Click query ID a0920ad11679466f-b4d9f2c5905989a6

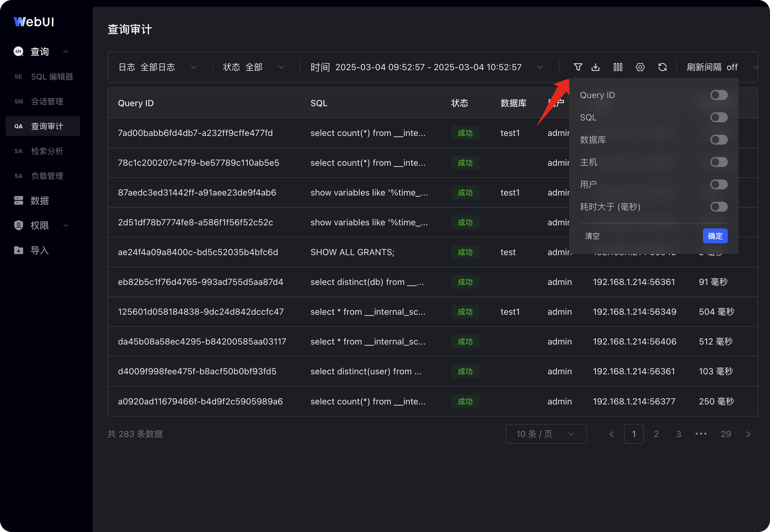tap(200, 401)
